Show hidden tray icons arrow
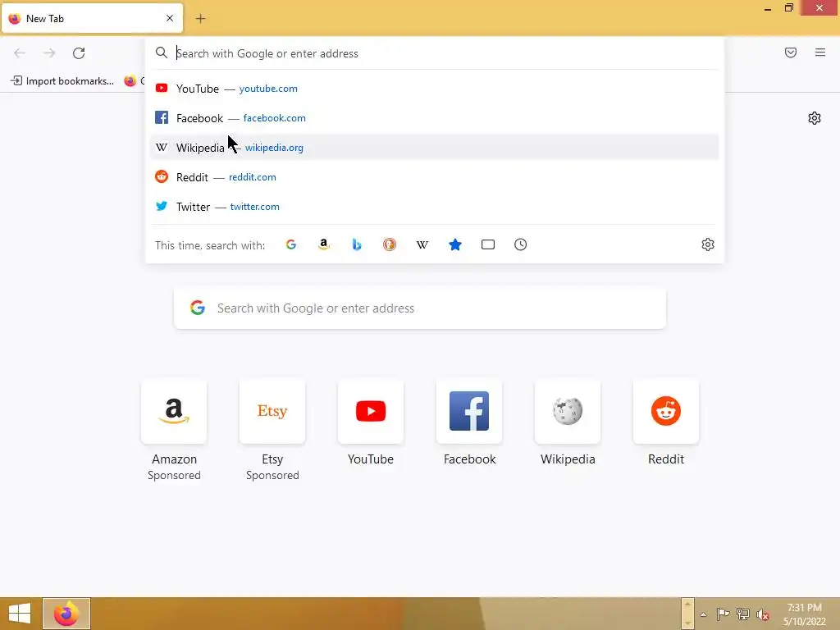This screenshot has width=840, height=630. [703, 614]
